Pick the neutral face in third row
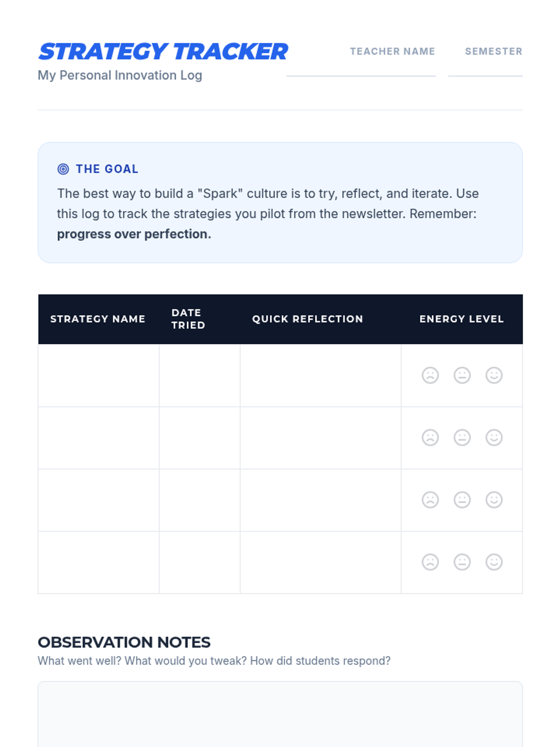This screenshot has height=747, width=560. pos(462,500)
